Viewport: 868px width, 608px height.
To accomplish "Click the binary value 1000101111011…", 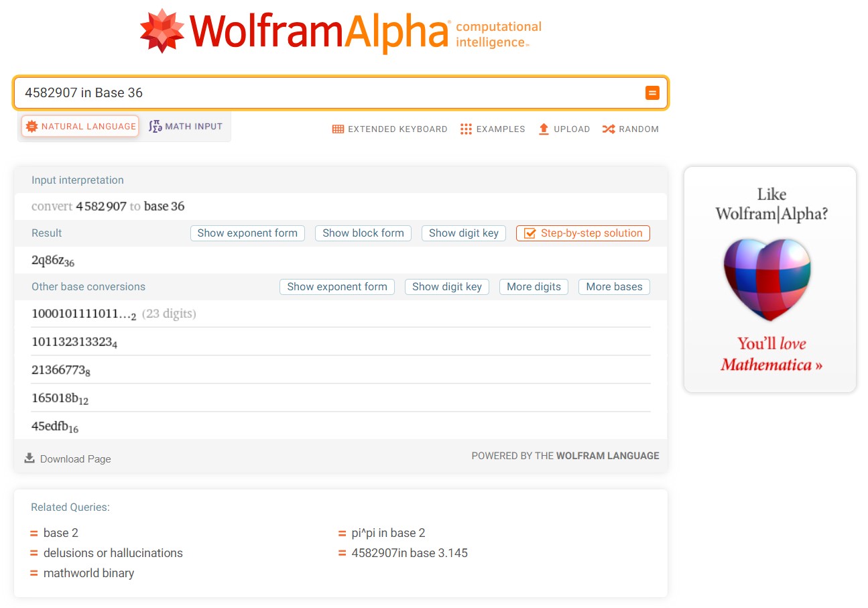I will pos(84,314).
